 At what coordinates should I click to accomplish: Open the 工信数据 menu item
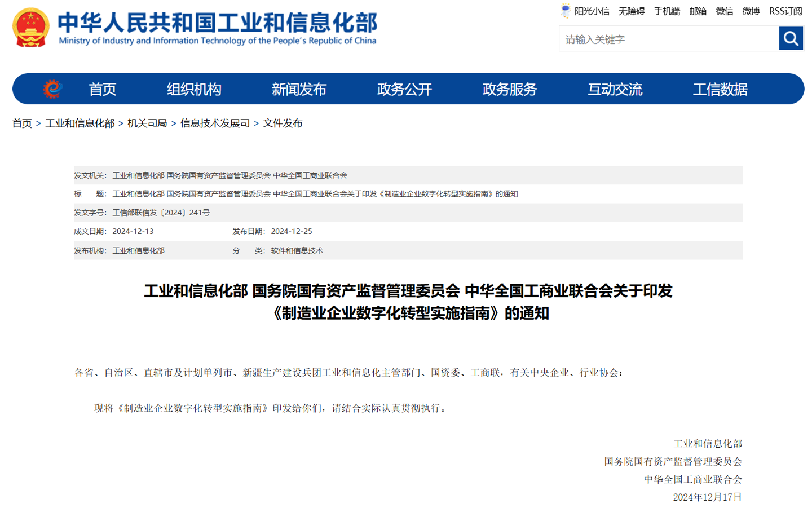720,89
